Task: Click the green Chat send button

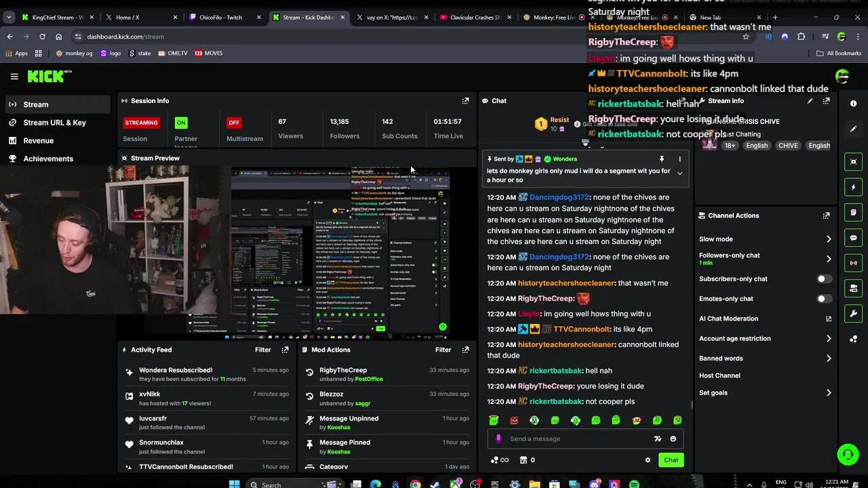Action: point(671,460)
